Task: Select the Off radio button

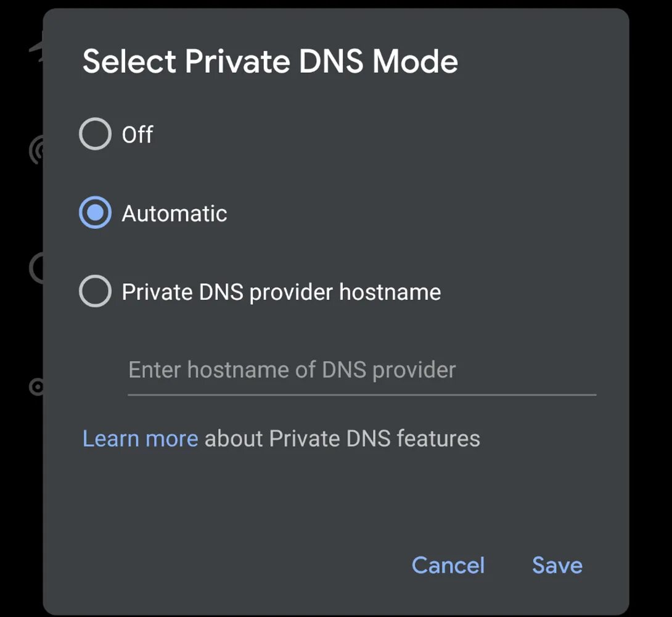Action: pos(96,135)
